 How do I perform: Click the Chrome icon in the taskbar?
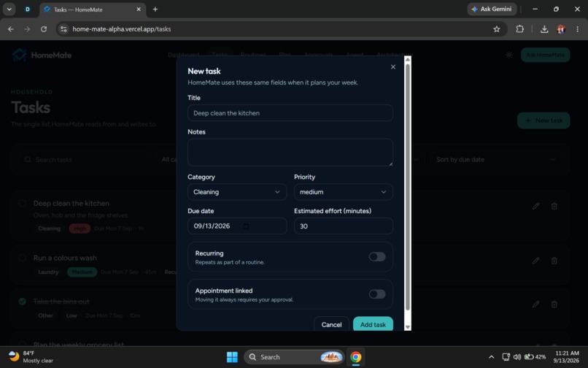355,357
